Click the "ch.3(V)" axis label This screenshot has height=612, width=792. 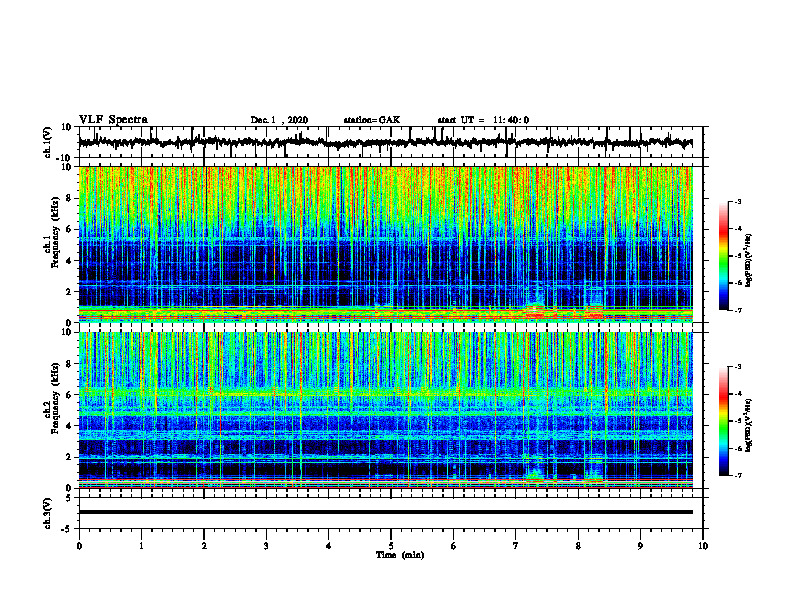point(48,514)
